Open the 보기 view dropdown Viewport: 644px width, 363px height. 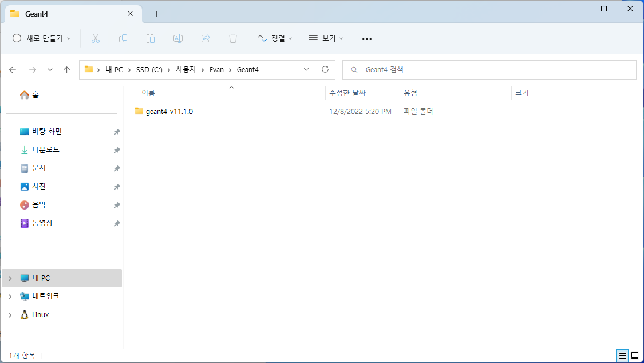coord(326,38)
